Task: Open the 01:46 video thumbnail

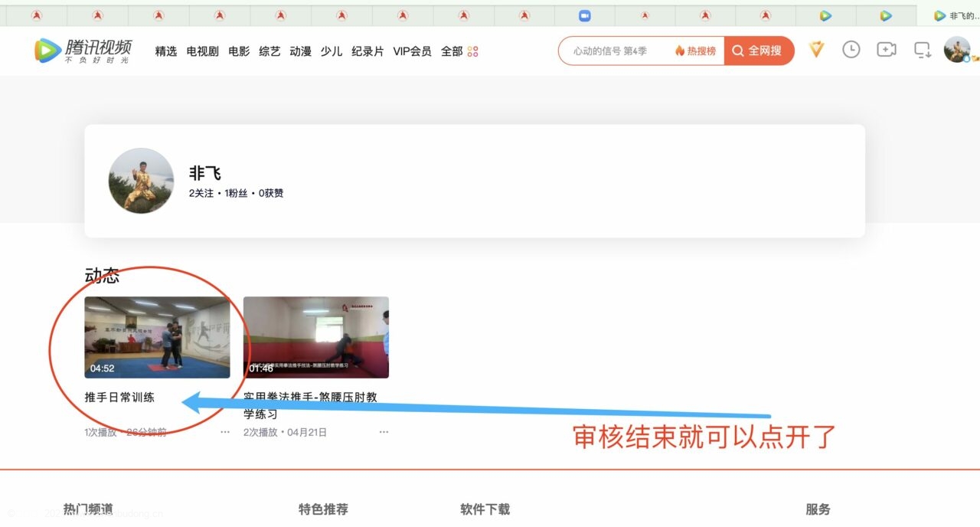Action: [x=315, y=337]
